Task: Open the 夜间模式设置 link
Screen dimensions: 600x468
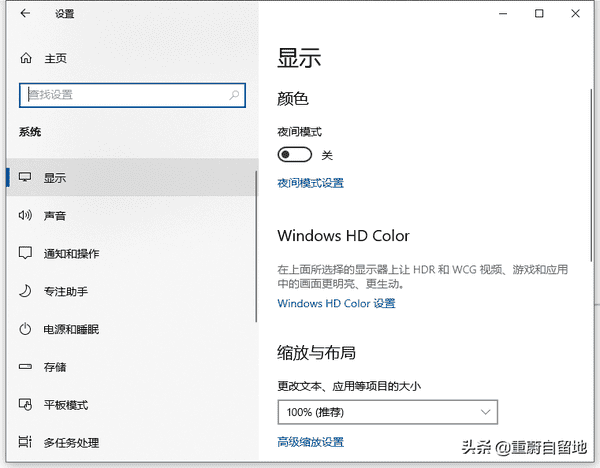Action: click(310, 183)
